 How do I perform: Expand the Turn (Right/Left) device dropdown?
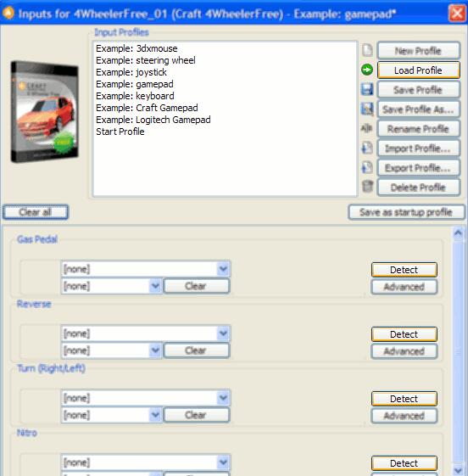pyautogui.click(x=146, y=398)
